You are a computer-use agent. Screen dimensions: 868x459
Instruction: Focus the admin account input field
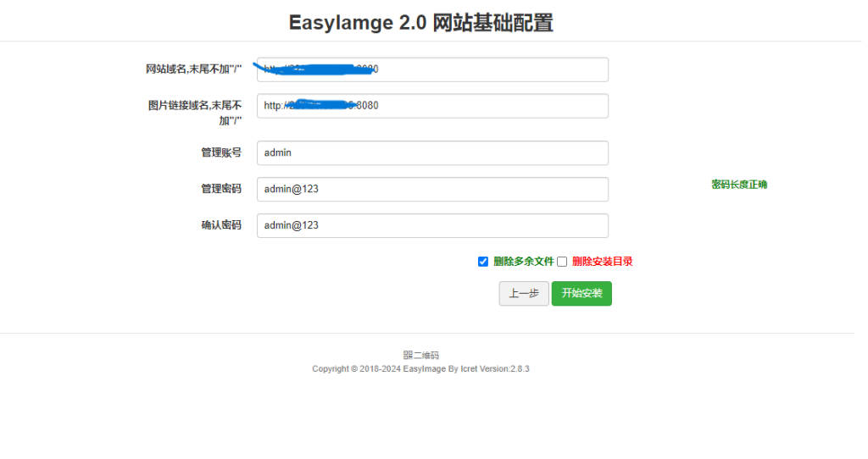tap(432, 152)
